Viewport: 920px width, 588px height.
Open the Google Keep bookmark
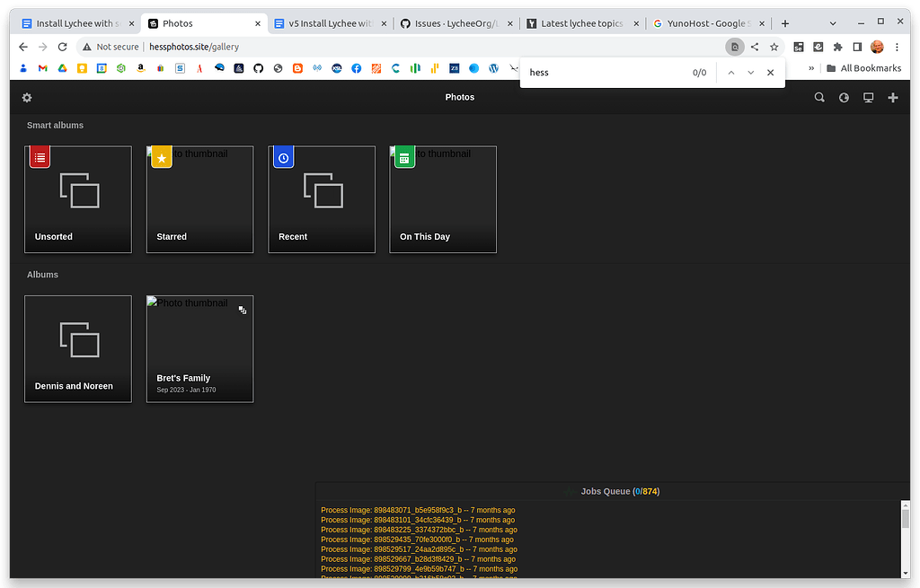[x=82, y=68]
